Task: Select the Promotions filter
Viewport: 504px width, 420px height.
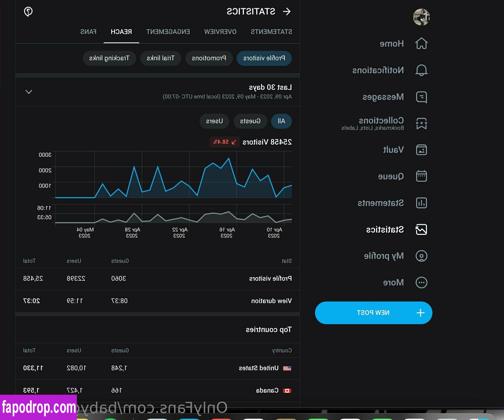Action: tap(209, 58)
